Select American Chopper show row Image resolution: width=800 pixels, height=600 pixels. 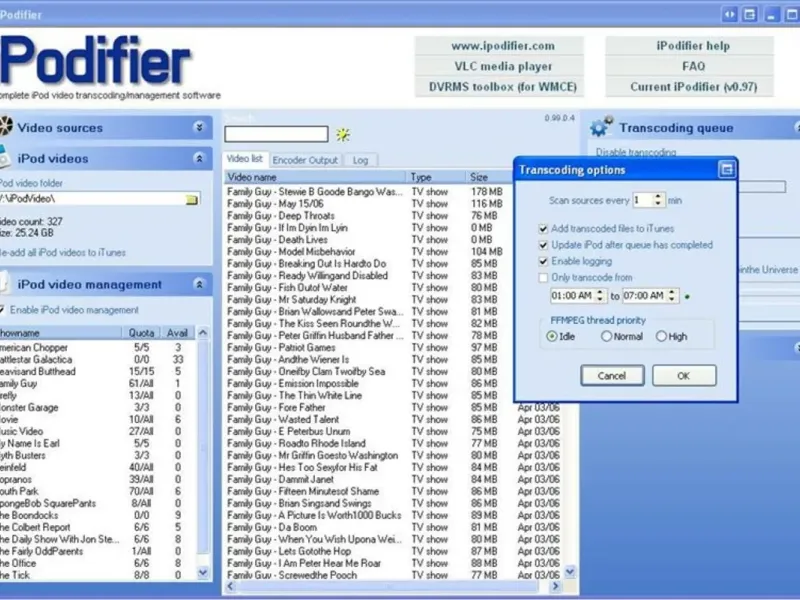click(97, 347)
